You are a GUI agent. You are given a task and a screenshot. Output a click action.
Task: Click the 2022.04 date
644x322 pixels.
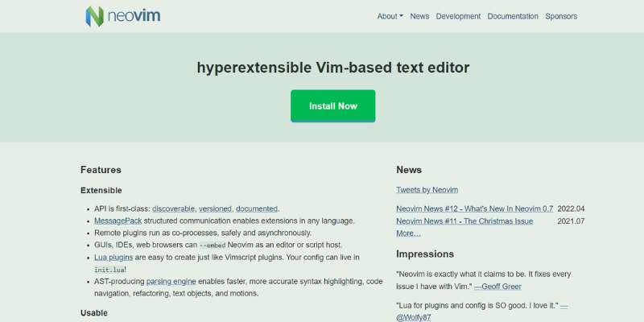point(571,208)
